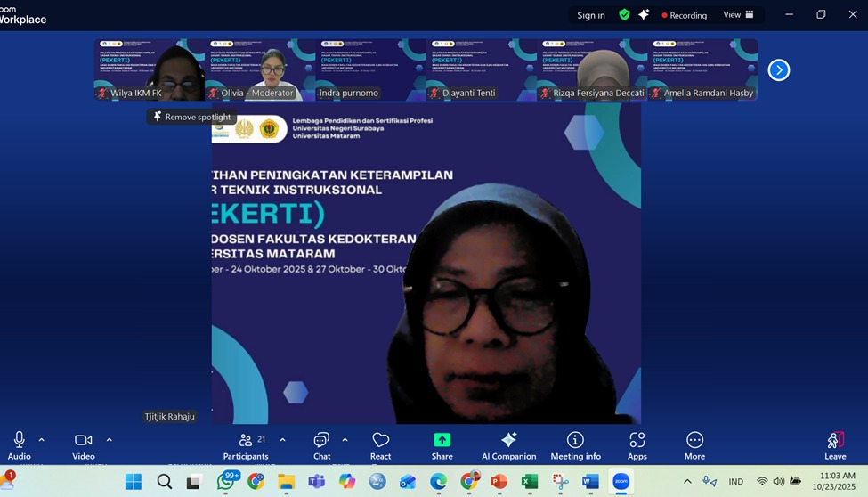Click the React heart icon

click(380, 444)
